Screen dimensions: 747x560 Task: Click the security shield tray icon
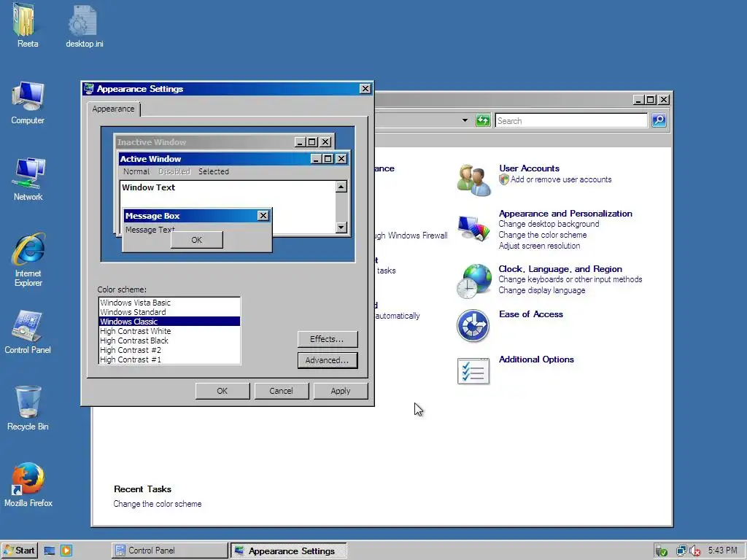click(x=661, y=551)
